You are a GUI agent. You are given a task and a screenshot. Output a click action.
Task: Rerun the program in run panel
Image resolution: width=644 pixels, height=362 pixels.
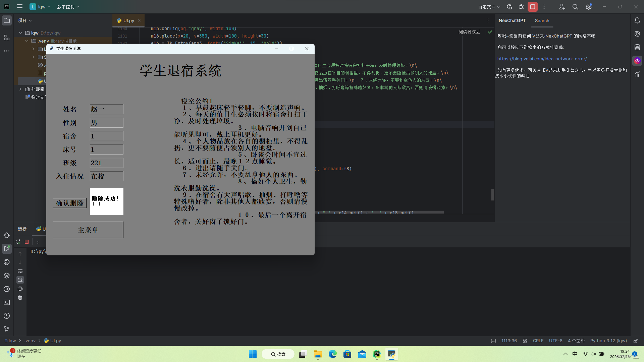click(x=18, y=242)
